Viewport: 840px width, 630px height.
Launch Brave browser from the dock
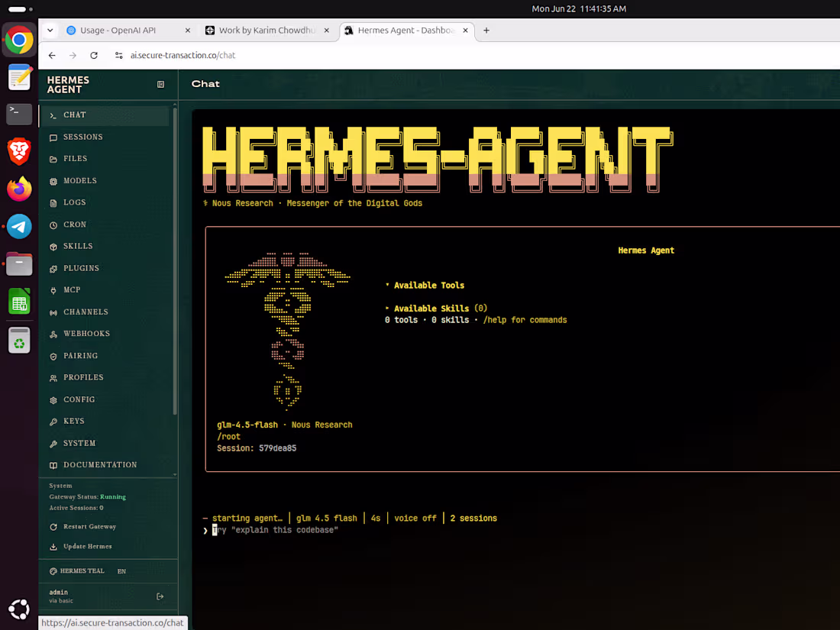[x=19, y=151]
